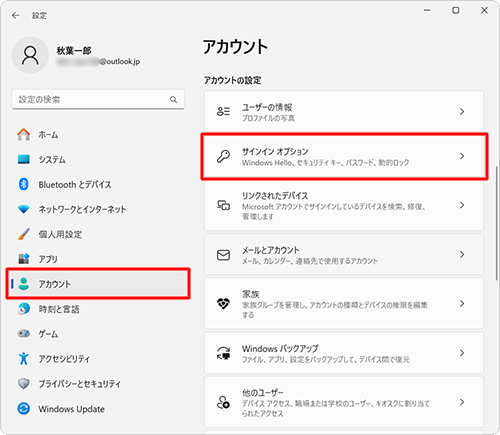The width and height of the screenshot is (500, 435).
Task: Click the chevron on メールとアカウント row
Action: tap(462, 255)
